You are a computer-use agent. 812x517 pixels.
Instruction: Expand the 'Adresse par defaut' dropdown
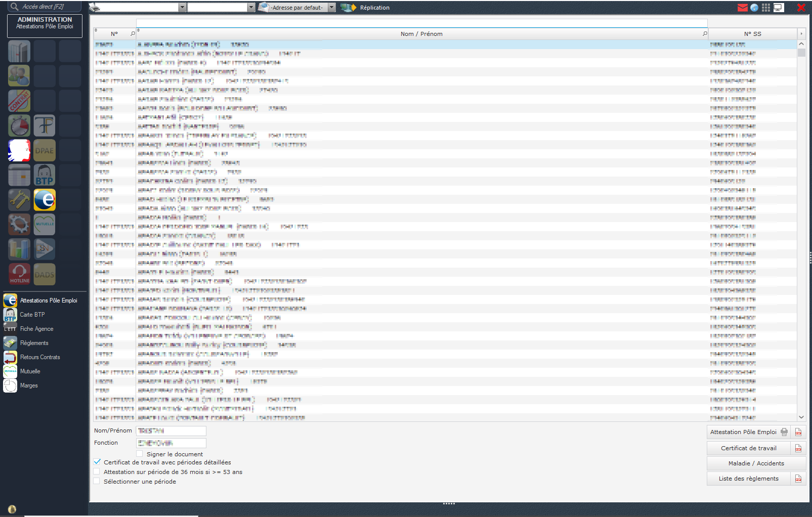[332, 8]
